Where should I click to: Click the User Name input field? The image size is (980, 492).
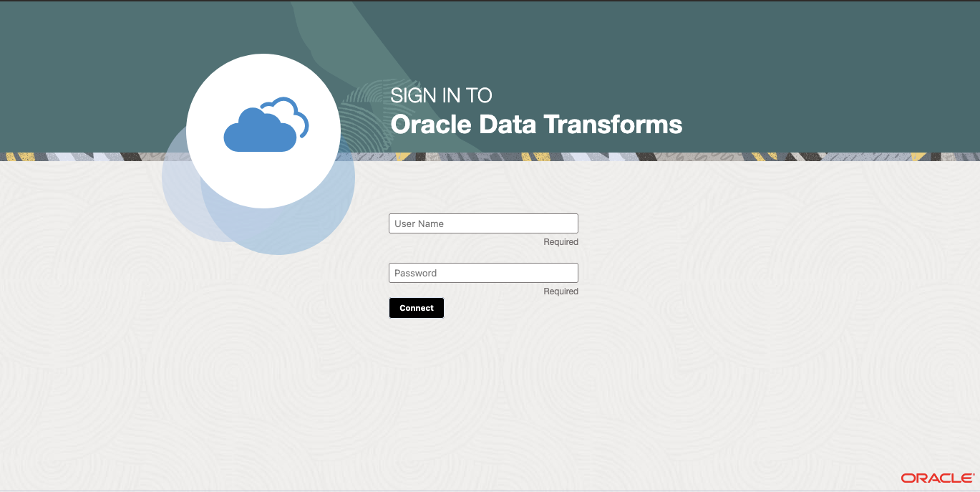point(483,223)
